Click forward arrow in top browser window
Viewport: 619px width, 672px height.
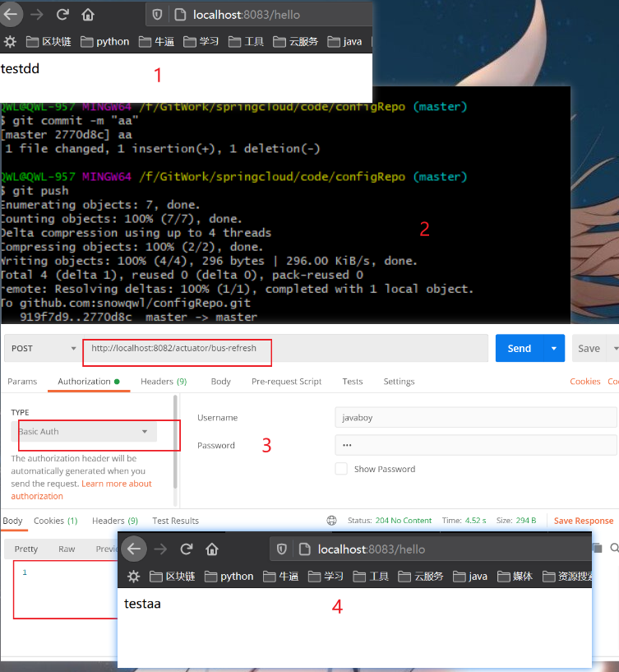[37, 15]
